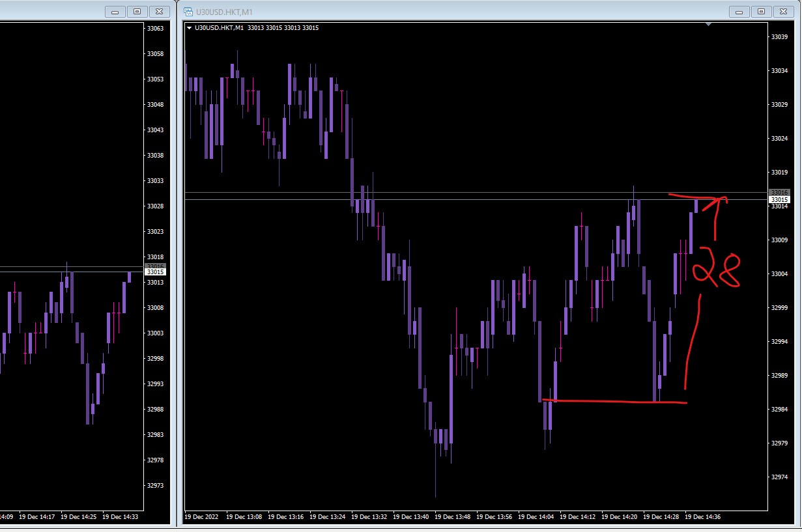Viewport: 802px width, 532px height.
Task: Click 19 Dec 14:25 on left chart time axis
Action: coord(78,516)
